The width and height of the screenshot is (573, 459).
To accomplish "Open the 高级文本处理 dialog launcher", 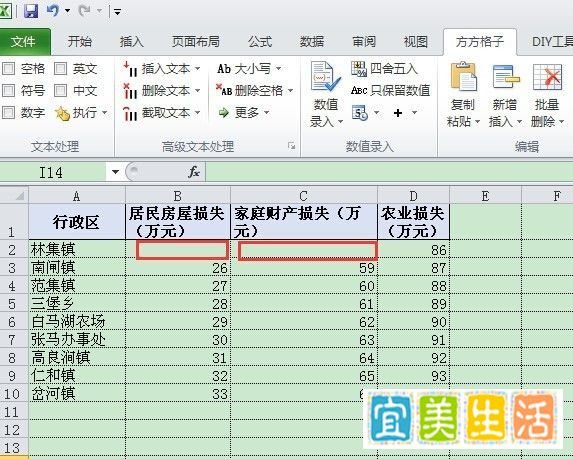I will (x=292, y=146).
